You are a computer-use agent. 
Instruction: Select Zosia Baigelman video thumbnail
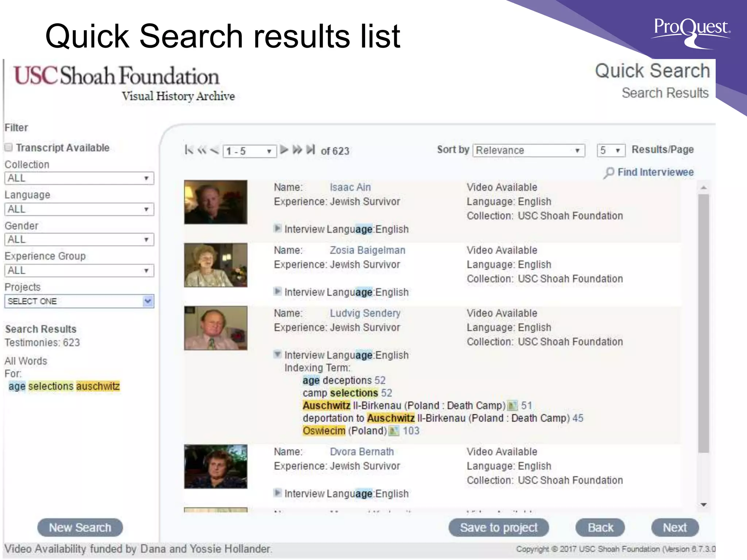[216, 265]
